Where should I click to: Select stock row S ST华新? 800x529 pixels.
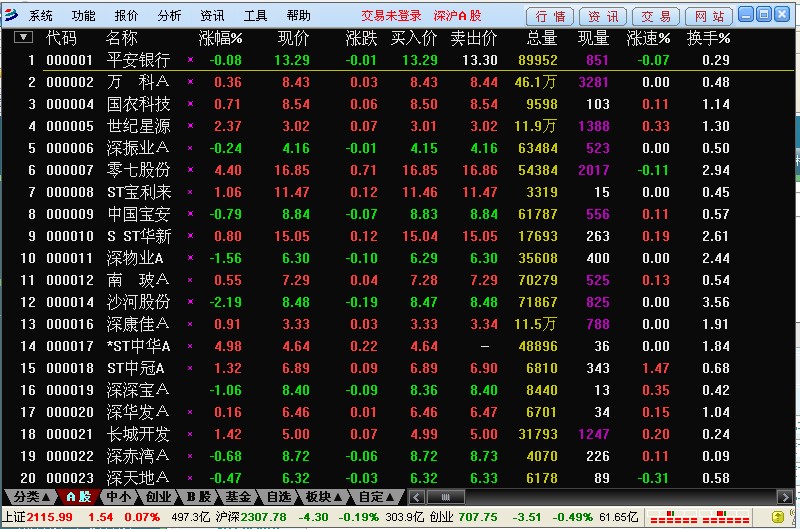398,236
